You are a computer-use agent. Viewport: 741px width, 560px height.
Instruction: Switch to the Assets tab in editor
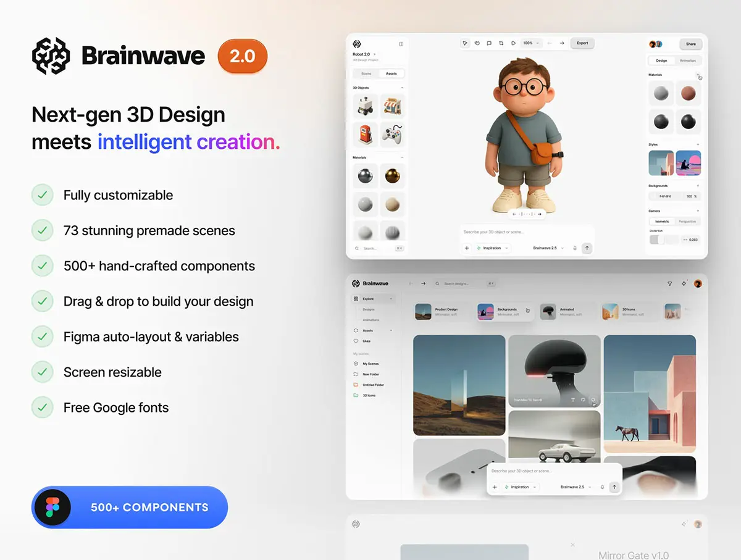pos(391,73)
